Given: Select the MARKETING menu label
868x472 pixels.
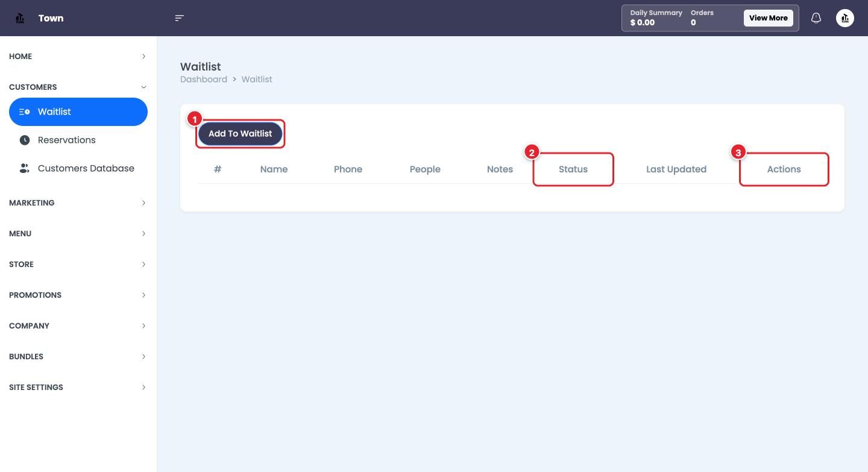Looking at the screenshot, I should coord(32,203).
